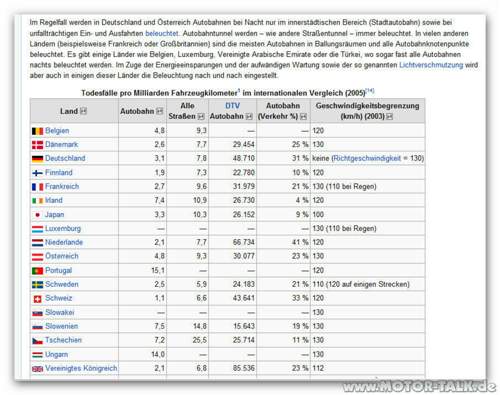500x395 pixels.
Task: Click the Portugal flag icon
Action: point(37,271)
